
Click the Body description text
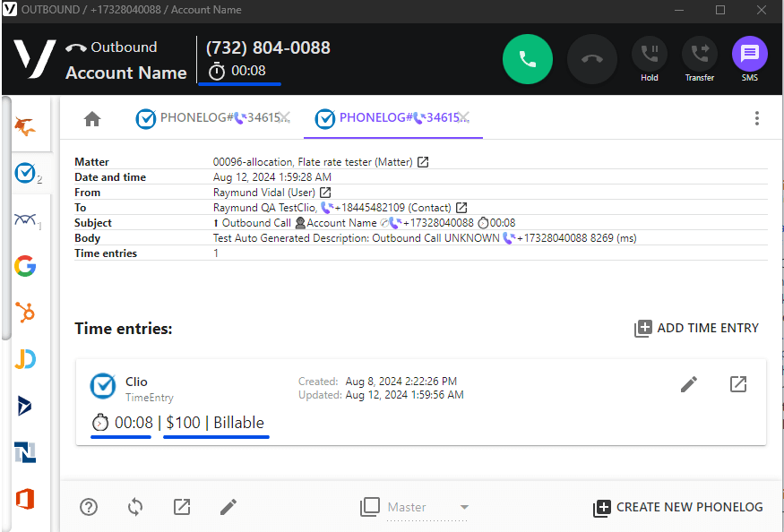point(425,238)
